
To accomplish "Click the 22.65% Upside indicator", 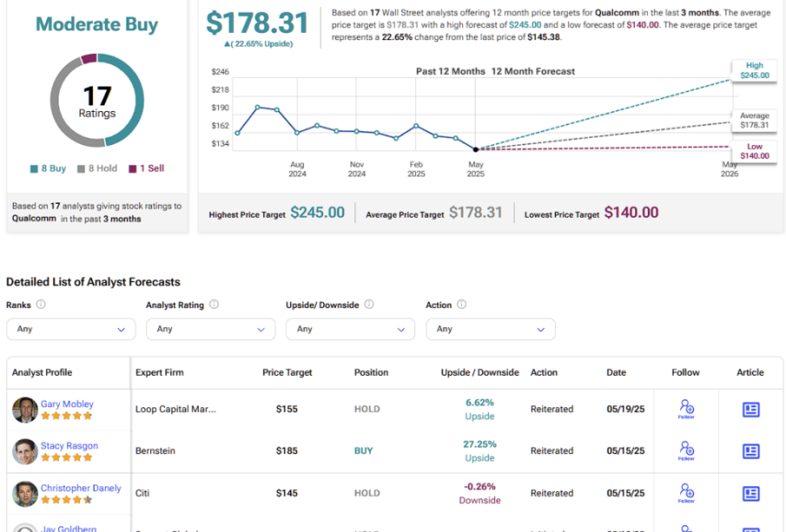I will pos(259,43).
